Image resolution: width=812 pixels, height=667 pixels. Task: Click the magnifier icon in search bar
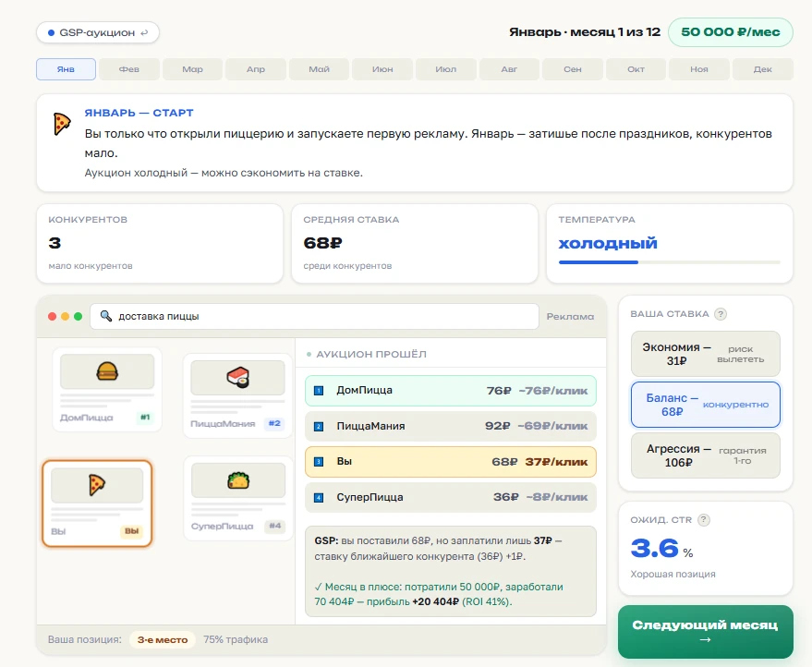coord(105,316)
